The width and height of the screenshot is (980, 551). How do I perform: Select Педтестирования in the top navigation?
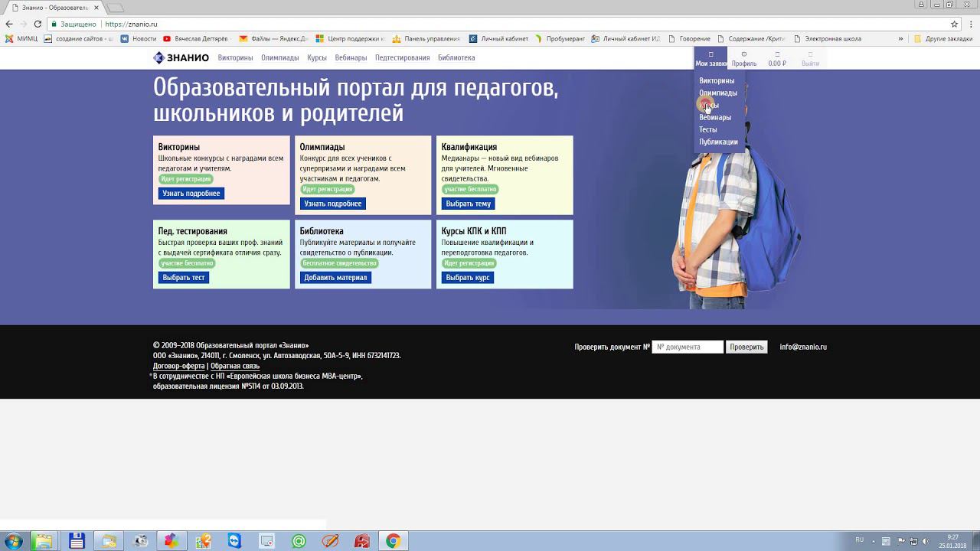click(403, 57)
